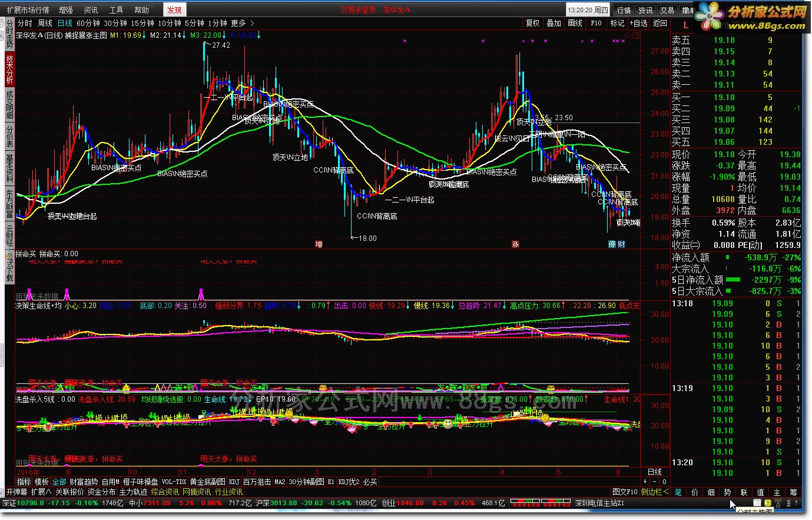The width and height of the screenshot is (812, 520).
Task: Click the cyan 财 marker on the chart
Action: pos(621,244)
